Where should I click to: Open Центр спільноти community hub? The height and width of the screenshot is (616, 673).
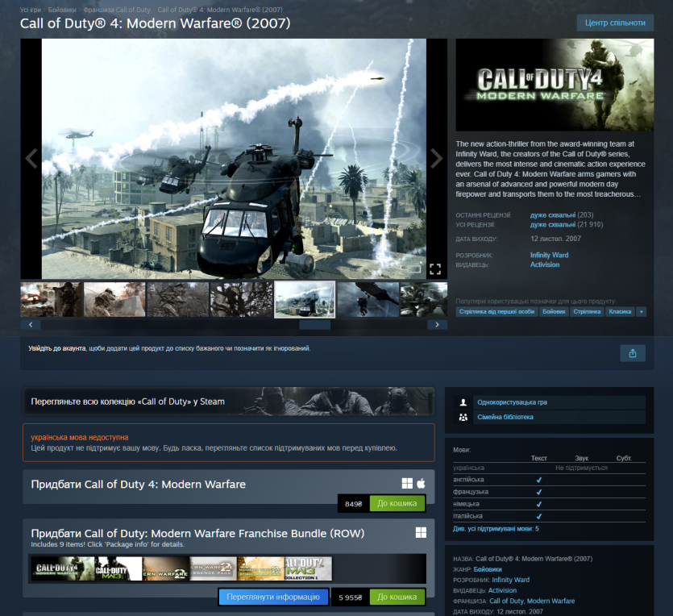tap(615, 23)
